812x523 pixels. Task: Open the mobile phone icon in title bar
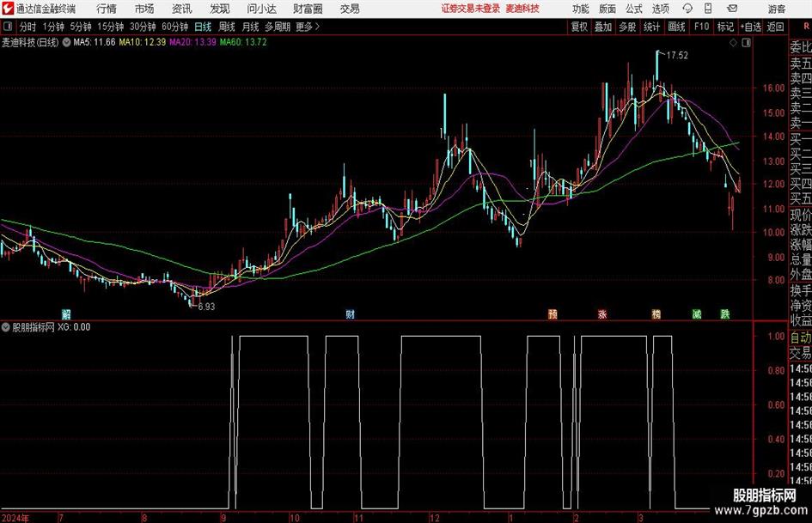point(708,9)
